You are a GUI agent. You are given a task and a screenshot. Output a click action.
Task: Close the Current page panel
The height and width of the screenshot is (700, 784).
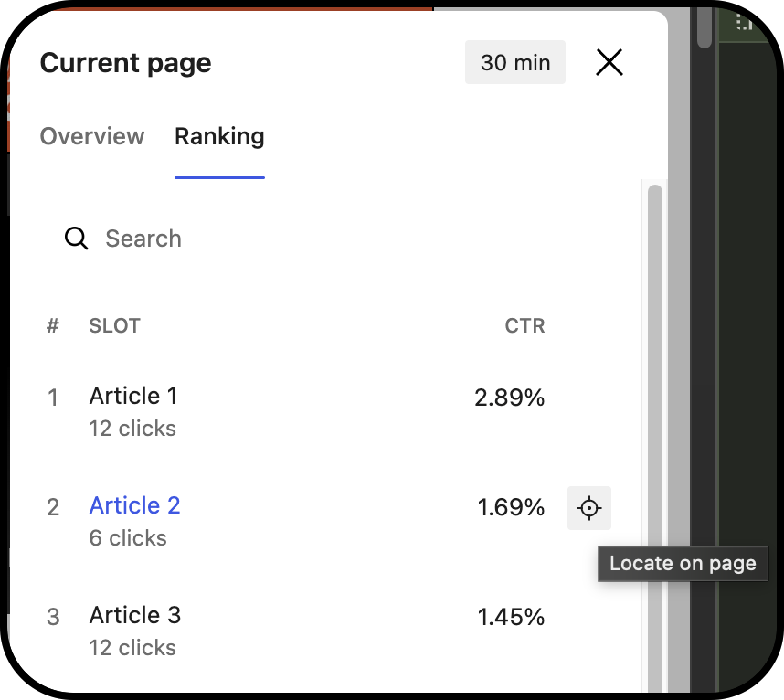coord(609,62)
